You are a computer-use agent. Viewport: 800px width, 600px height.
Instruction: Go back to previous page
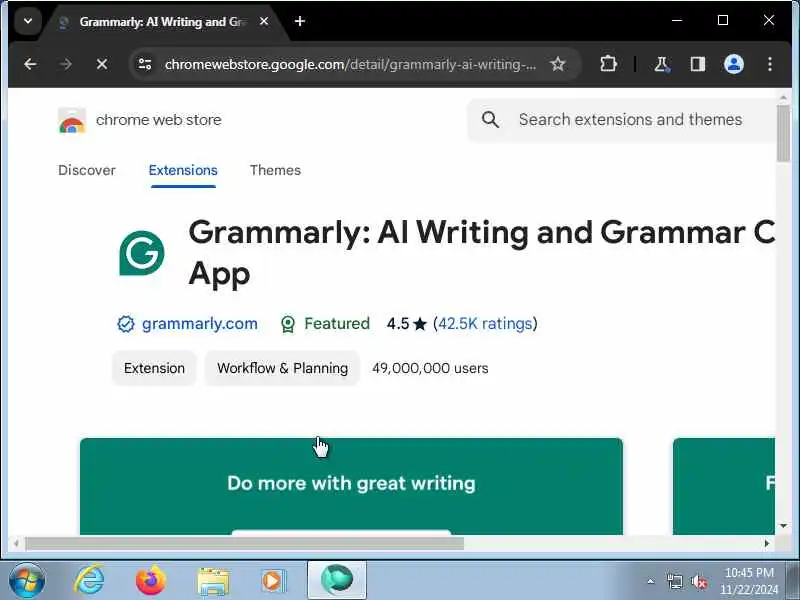[x=30, y=64]
